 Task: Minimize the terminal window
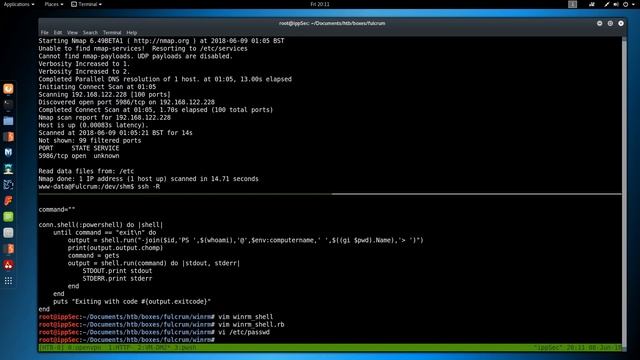click(x=600, y=23)
